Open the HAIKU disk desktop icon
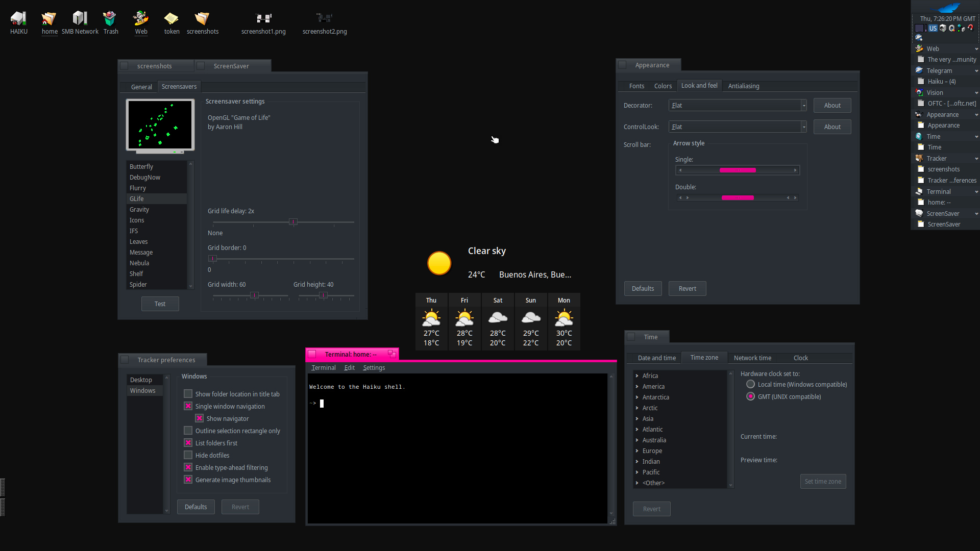The width and height of the screenshot is (980, 551). (x=18, y=18)
